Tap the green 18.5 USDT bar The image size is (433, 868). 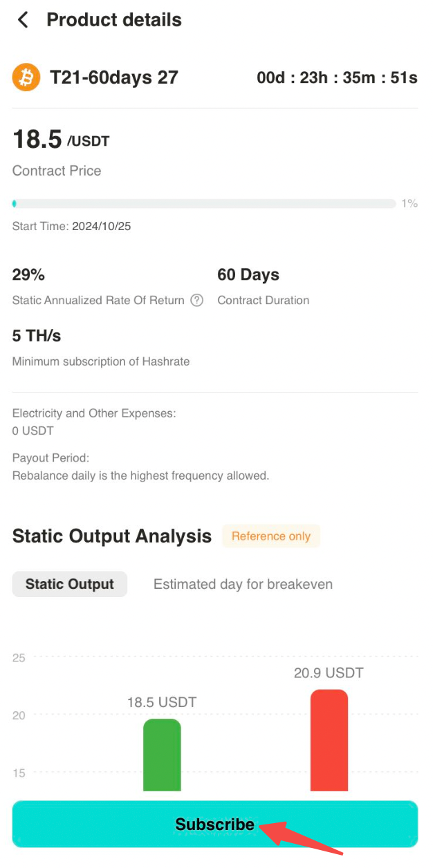click(162, 755)
